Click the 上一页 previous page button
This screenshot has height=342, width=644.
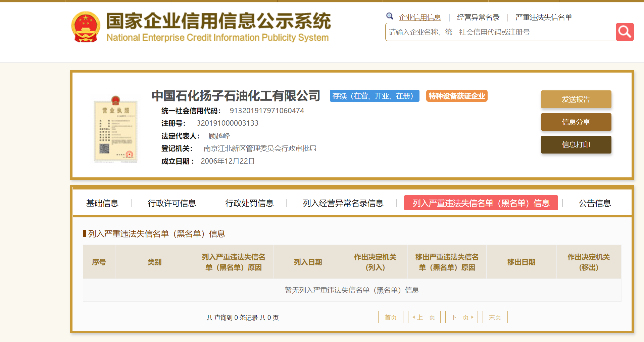tap(424, 317)
